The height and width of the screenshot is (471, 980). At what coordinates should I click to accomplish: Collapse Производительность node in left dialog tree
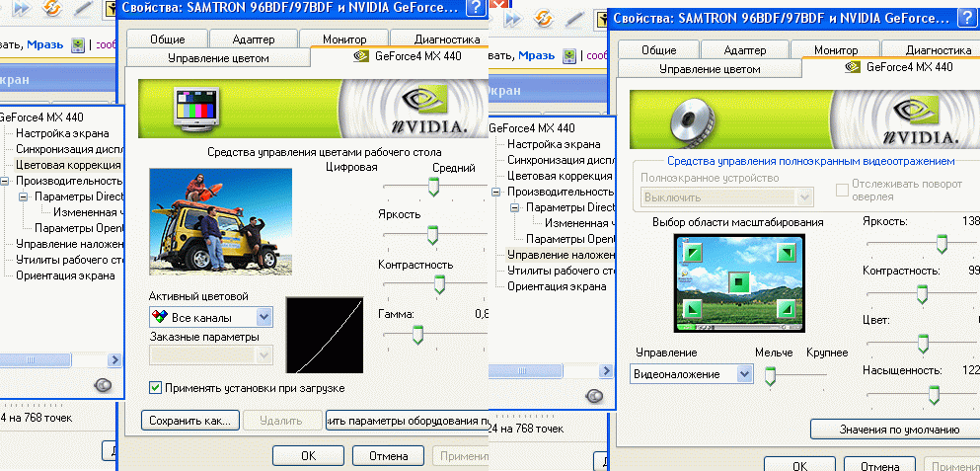click(5, 181)
